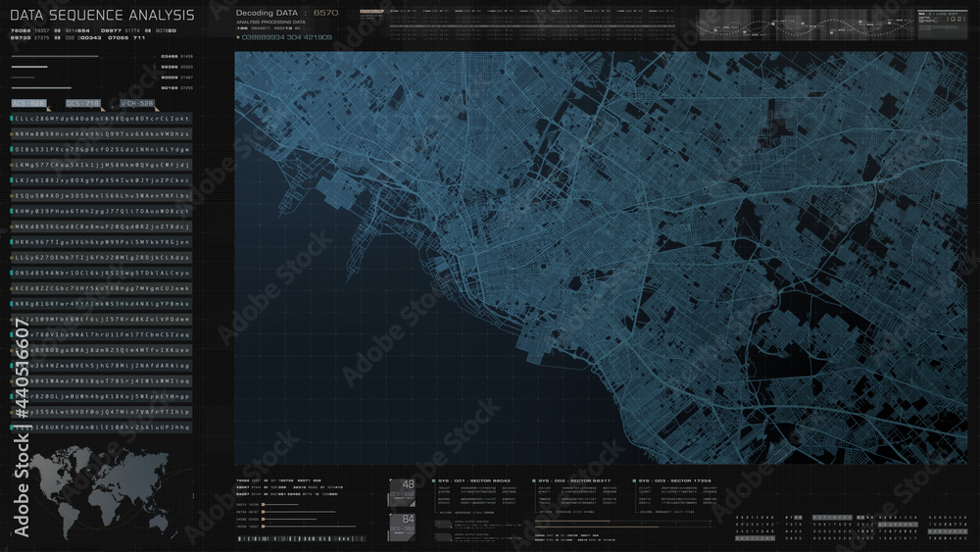Viewport: 980px width, 552px height.
Task: Click the waveform graph in the top right
Action: 806,25
